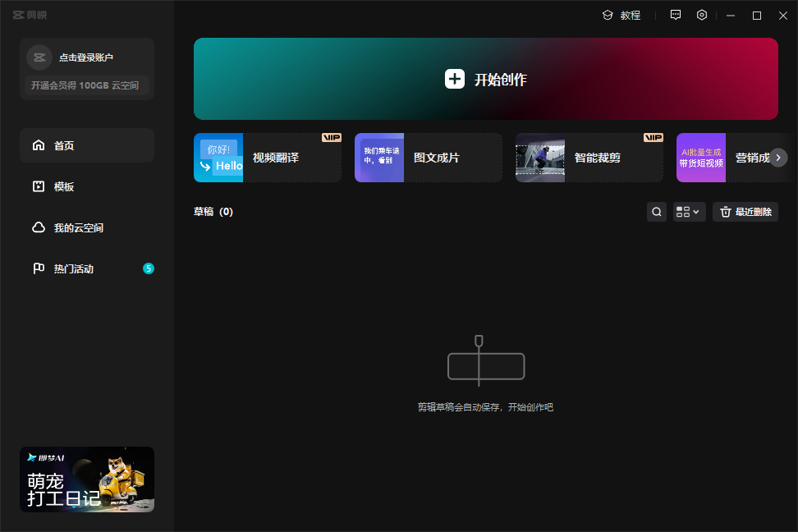Screen dimensions: 798x532
Task: Click the 首页 house icon
Action: pyautogui.click(x=39, y=145)
